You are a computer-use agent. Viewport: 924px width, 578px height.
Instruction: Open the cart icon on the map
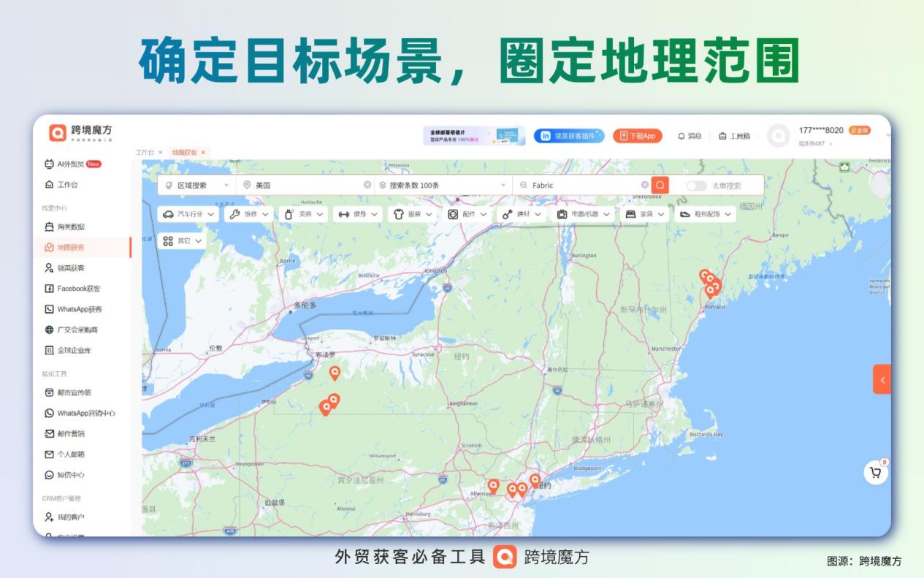(x=875, y=472)
